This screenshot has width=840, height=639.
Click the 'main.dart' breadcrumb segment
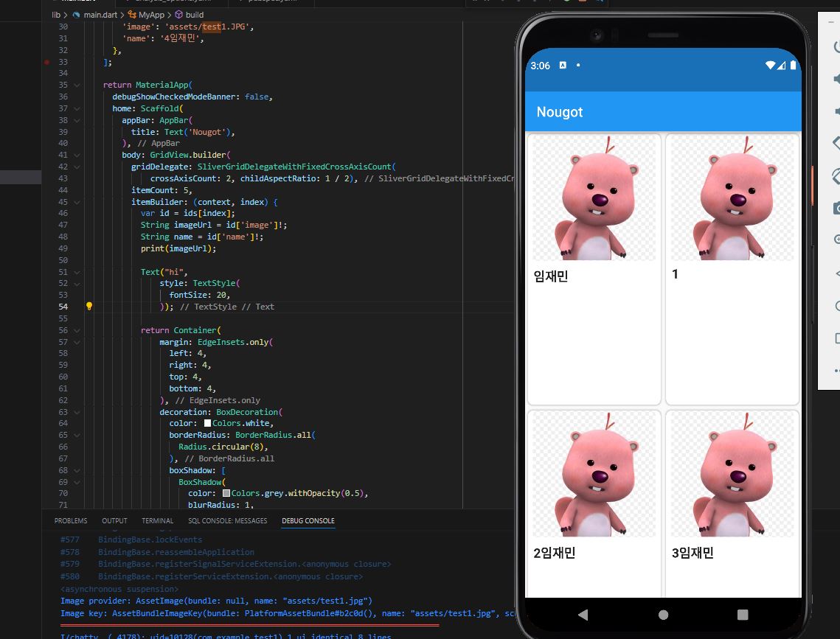[x=100, y=15]
